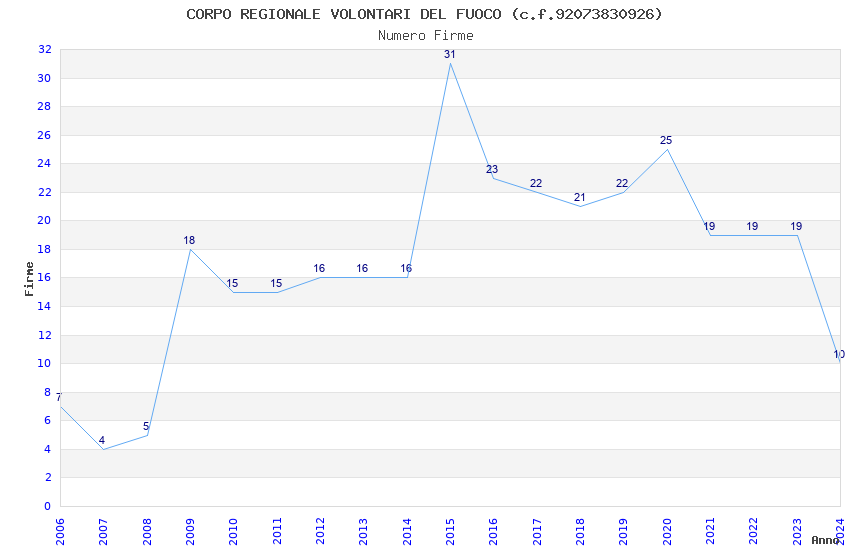Screen dimensions: 850x550
Task: Click the x-axis year label 2023
Action: (797, 532)
